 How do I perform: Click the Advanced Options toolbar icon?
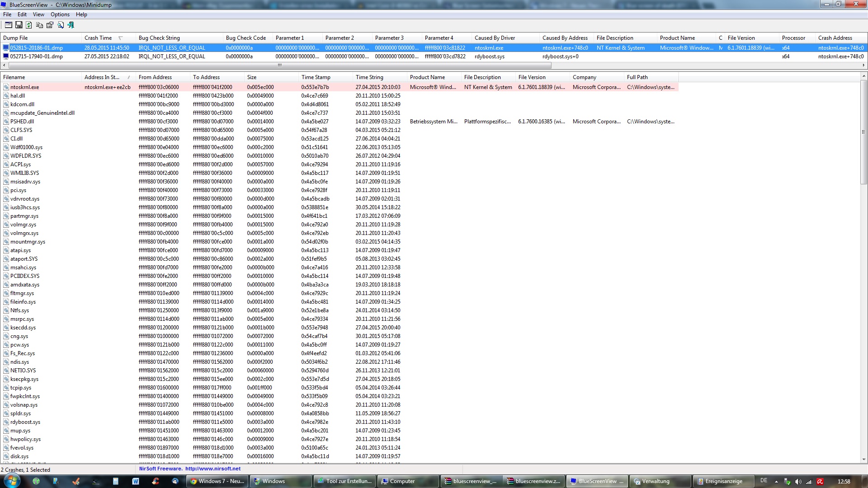8,25
